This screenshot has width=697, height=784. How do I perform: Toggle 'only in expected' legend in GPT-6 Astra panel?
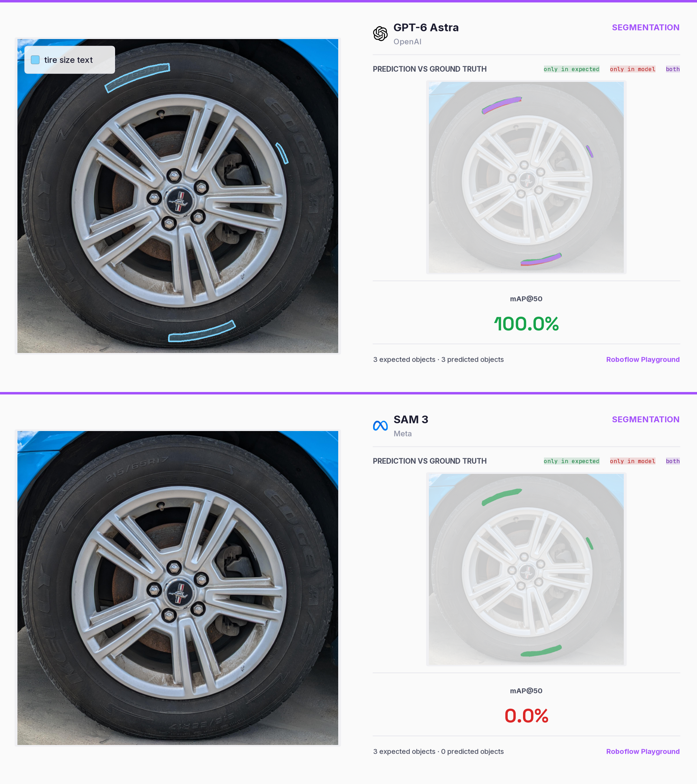tap(571, 69)
